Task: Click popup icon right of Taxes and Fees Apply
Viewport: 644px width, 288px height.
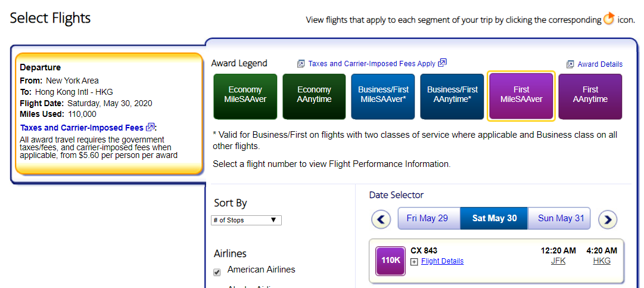Action: [x=442, y=63]
